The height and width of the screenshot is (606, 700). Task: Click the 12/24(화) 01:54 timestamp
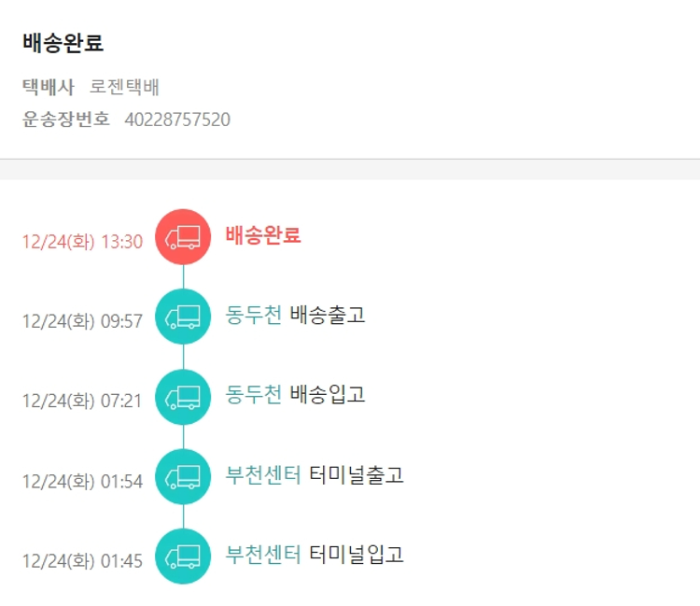point(82,482)
